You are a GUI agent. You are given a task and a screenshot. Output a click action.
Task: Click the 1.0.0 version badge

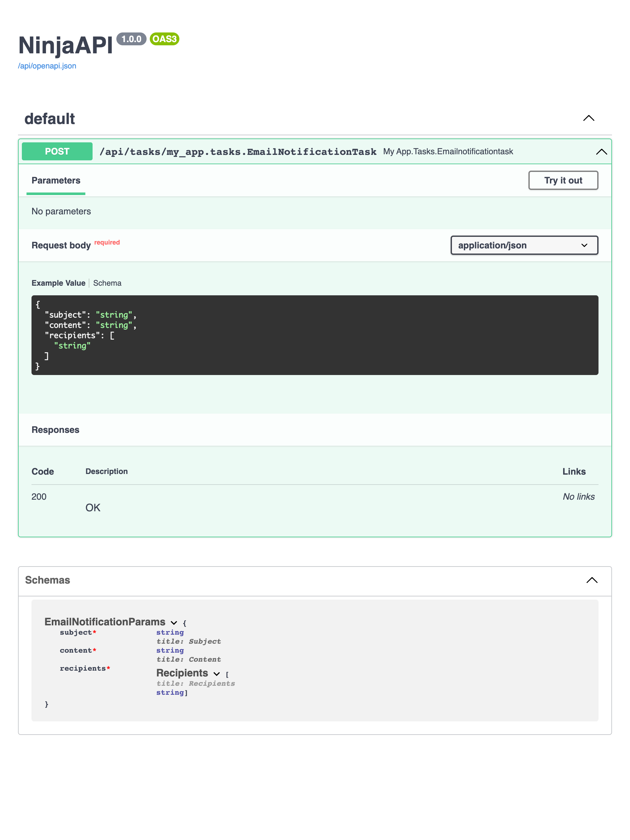[x=131, y=39]
